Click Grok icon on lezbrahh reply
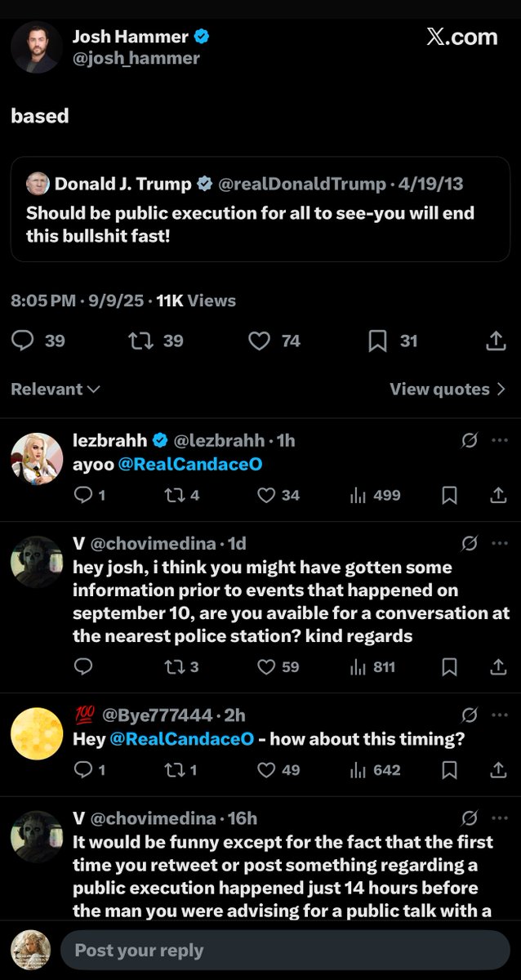 (x=470, y=440)
